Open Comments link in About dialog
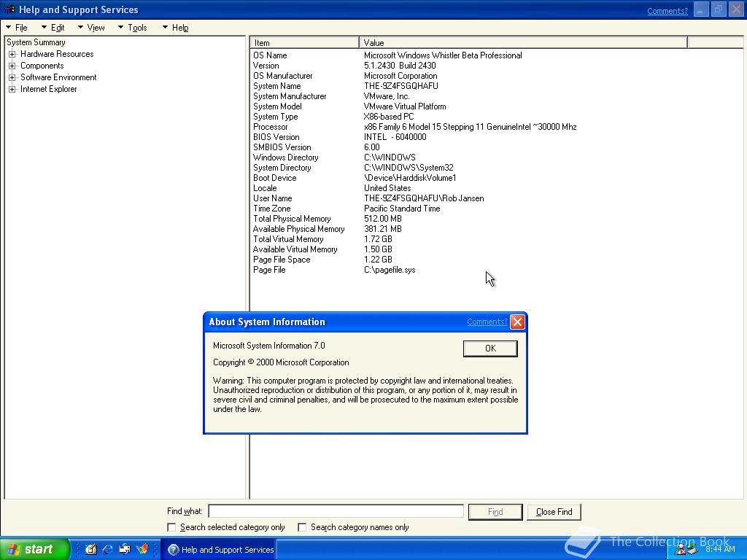This screenshot has height=560, width=747. 487,322
